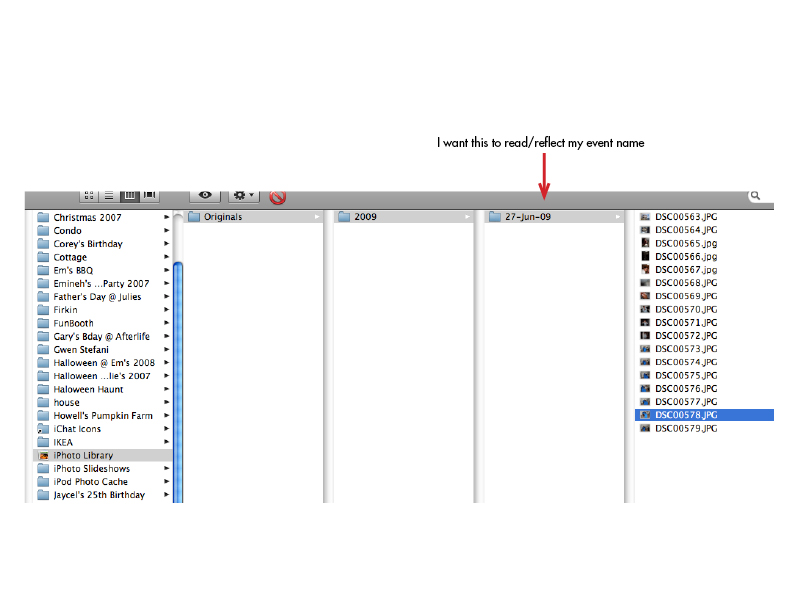Click the Quick Look eye button

[205, 196]
